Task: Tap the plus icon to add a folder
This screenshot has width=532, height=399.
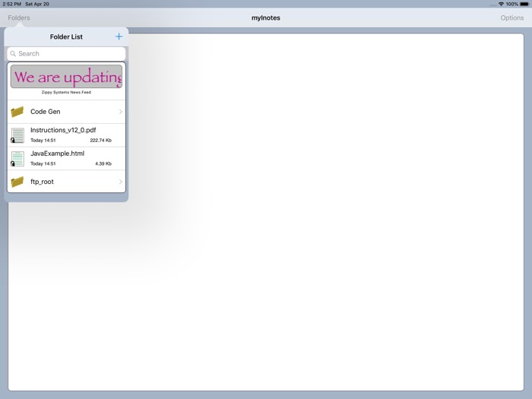Action: (119, 36)
